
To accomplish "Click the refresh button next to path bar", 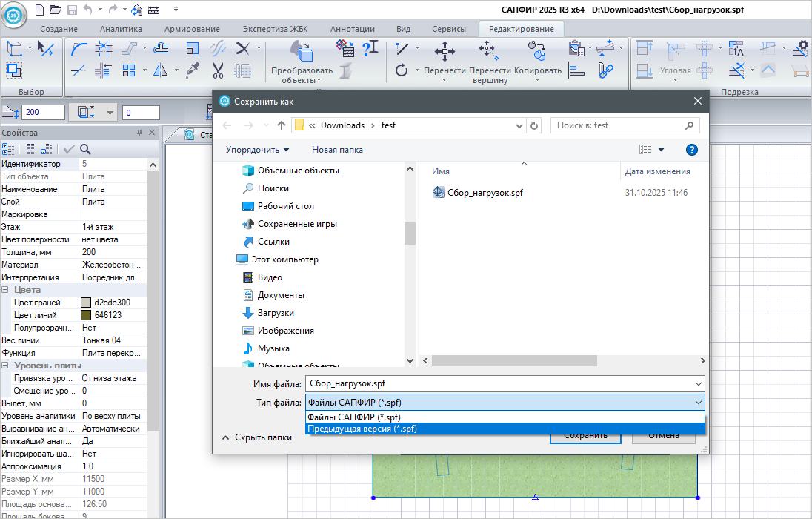I will click(x=534, y=125).
